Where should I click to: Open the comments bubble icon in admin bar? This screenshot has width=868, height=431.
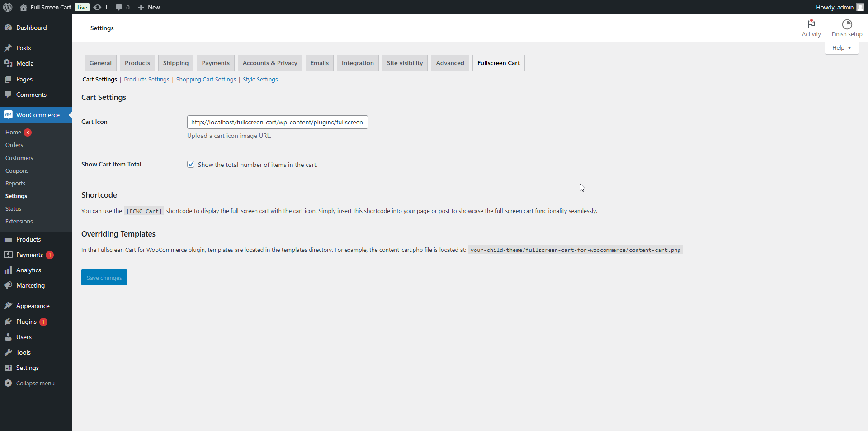coord(119,7)
